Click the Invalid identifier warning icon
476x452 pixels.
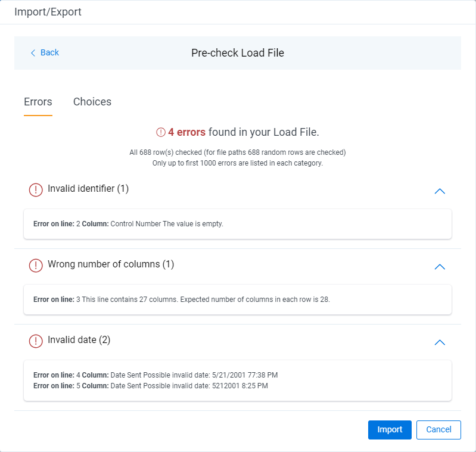pos(36,189)
